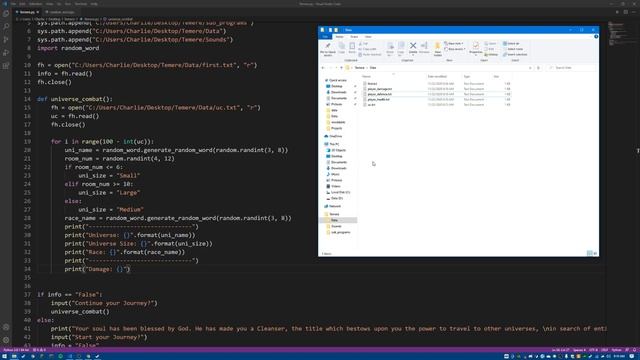The width and height of the screenshot is (640, 360).
Task: Select the player_damage.txt file
Action: pyautogui.click(x=379, y=89)
